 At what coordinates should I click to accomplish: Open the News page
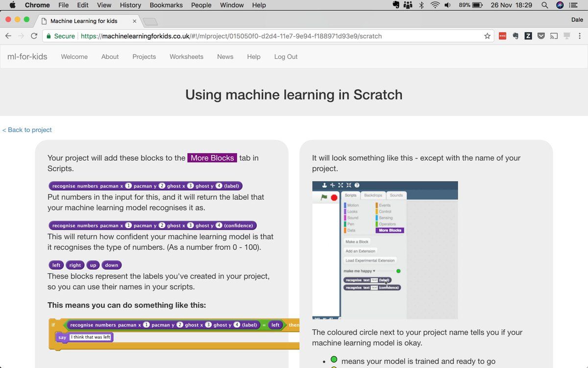click(x=225, y=56)
